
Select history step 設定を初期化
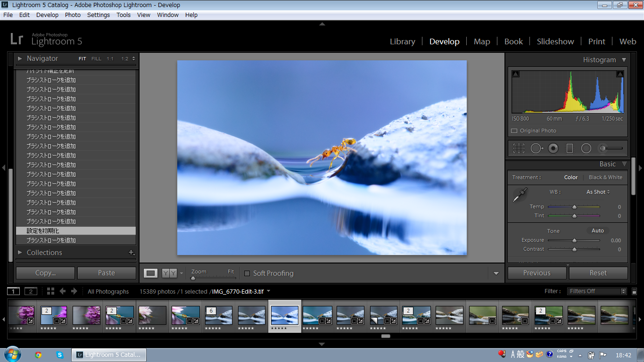(76, 231)
